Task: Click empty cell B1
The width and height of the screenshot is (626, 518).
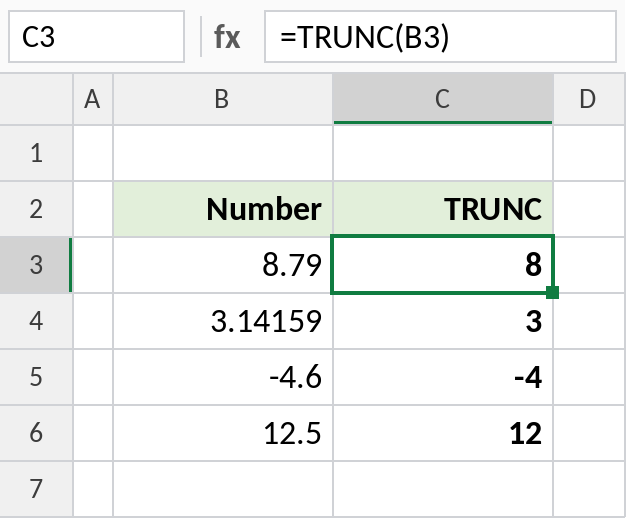Action: (223, 153)
